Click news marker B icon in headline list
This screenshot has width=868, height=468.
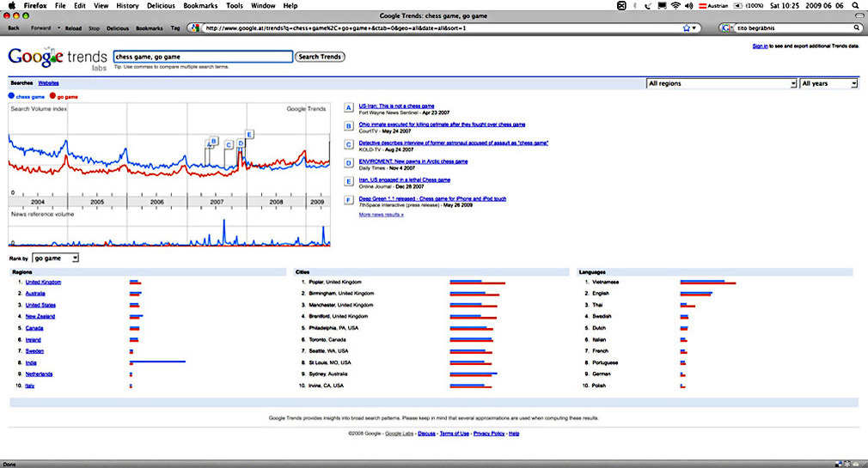coord(349,126)
